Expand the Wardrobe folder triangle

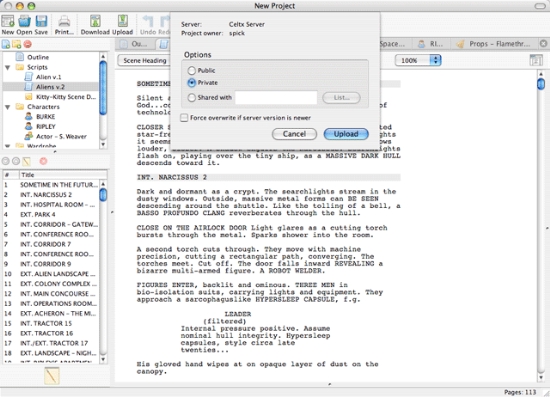7,145
